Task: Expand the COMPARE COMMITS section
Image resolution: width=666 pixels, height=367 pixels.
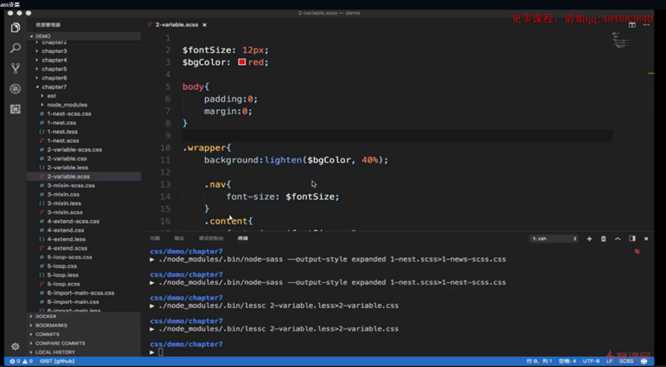Action: (60, 343)
